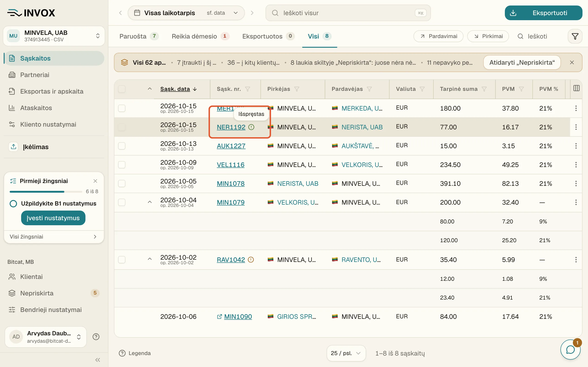Collapse the MIN1079 invoice row lines

[x=150, y=202]
